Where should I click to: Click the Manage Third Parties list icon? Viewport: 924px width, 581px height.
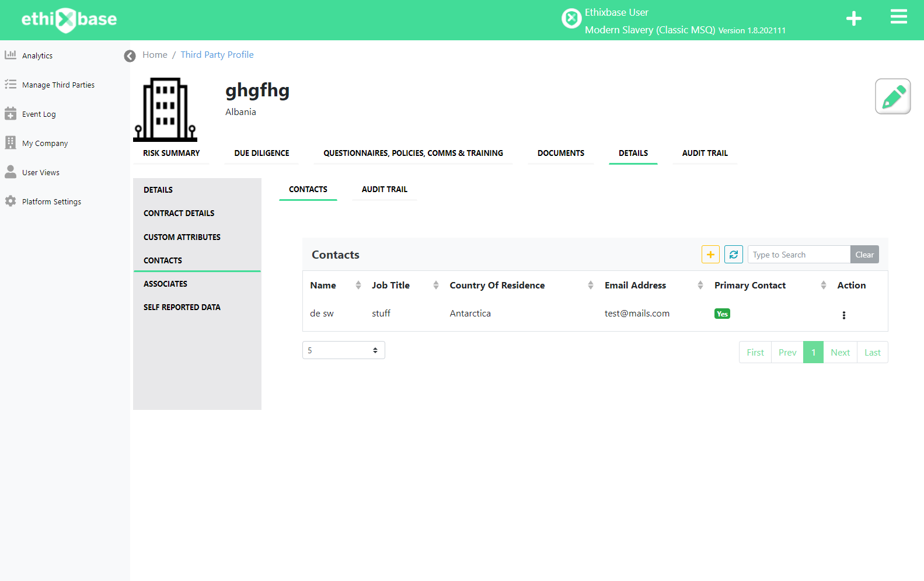coord(11,84)
